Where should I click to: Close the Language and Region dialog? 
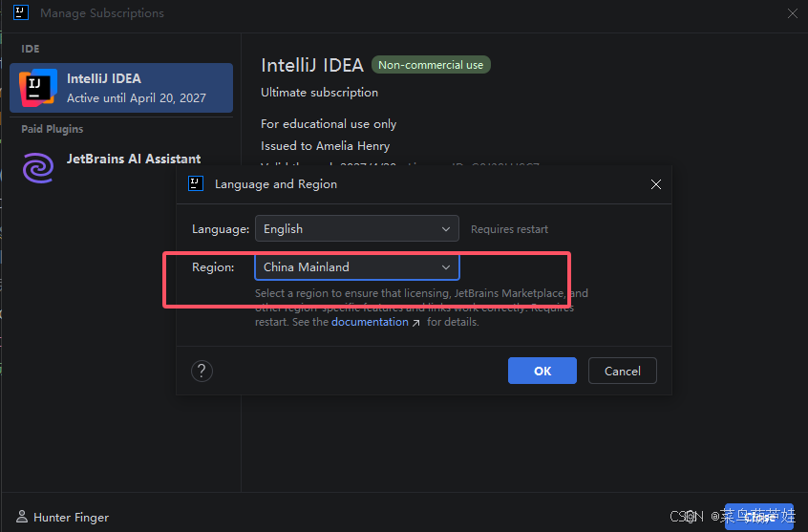(x=655, y=184)
